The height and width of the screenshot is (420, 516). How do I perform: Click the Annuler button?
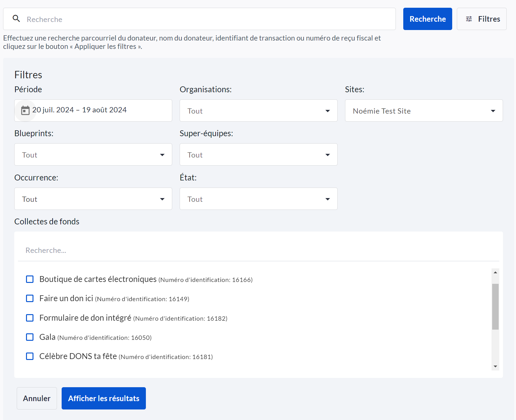37,398
